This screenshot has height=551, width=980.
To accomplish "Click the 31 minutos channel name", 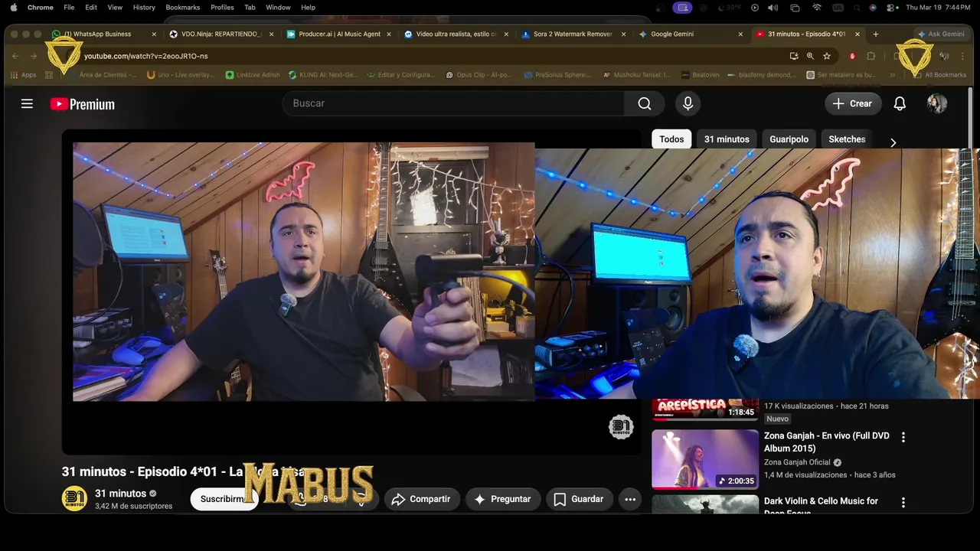I will point(120,494).
